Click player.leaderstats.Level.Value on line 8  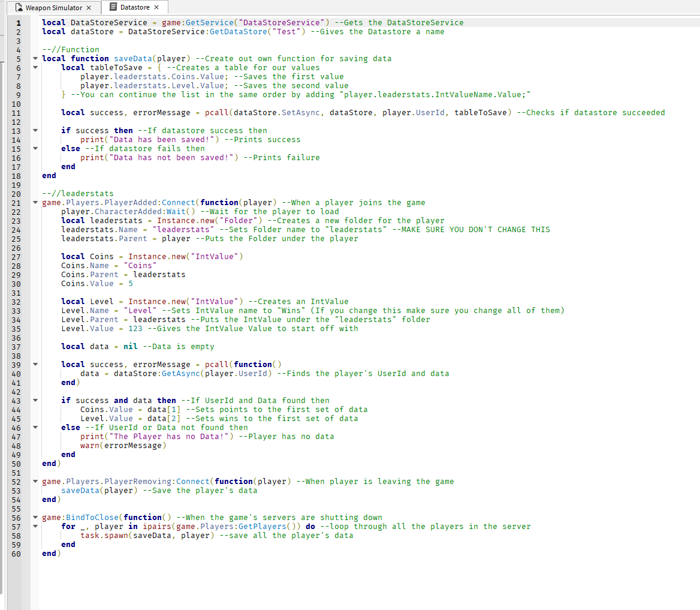pos(152,85)
